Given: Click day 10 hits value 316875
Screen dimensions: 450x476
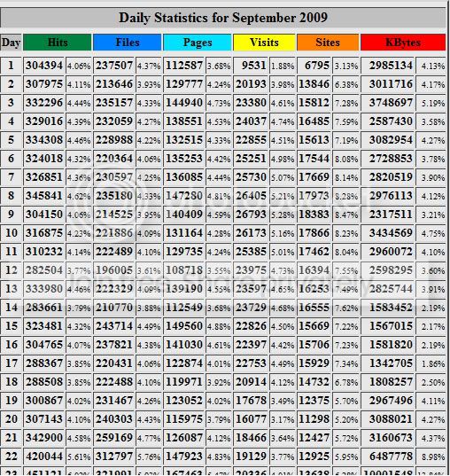Looking at the screenshot, I should click(x=44, y=233).
